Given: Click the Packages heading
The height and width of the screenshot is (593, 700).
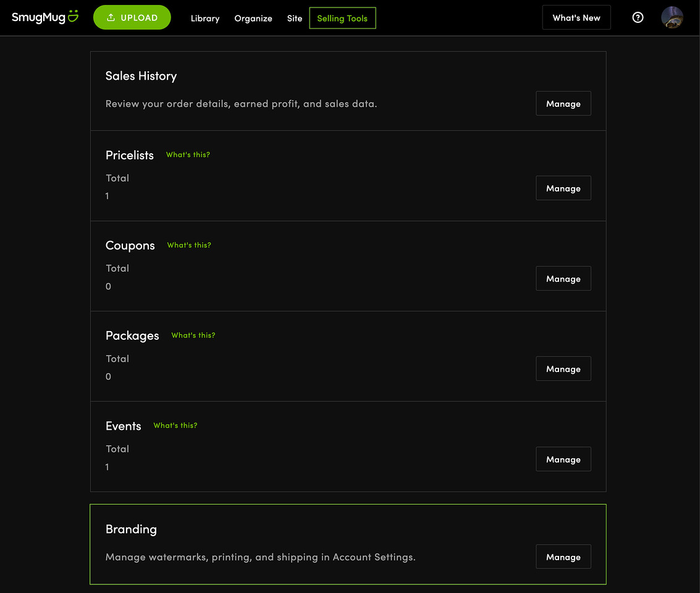Looking at the screenshot, I should tap(132, 335).
